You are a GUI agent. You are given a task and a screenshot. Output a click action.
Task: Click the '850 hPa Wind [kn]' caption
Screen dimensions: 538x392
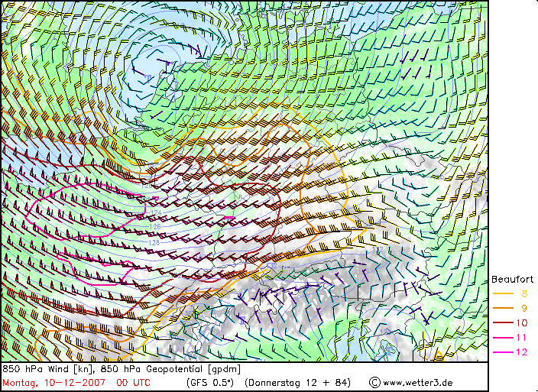[x=47, y=369]
